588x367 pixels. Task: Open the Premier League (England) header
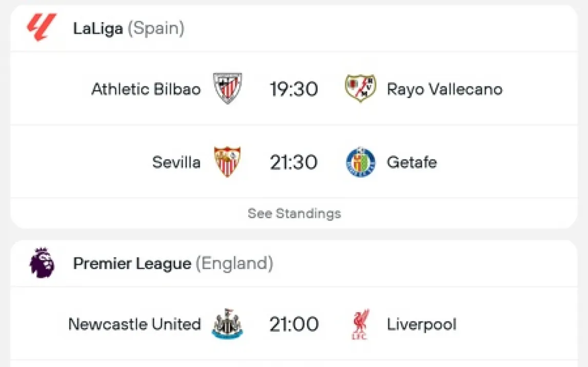tap(173, 263)
